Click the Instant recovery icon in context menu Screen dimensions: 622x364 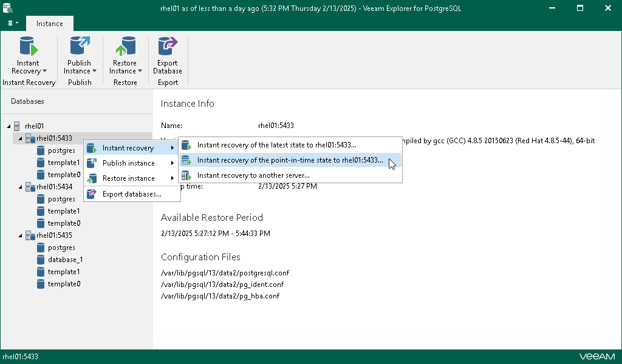91,147
